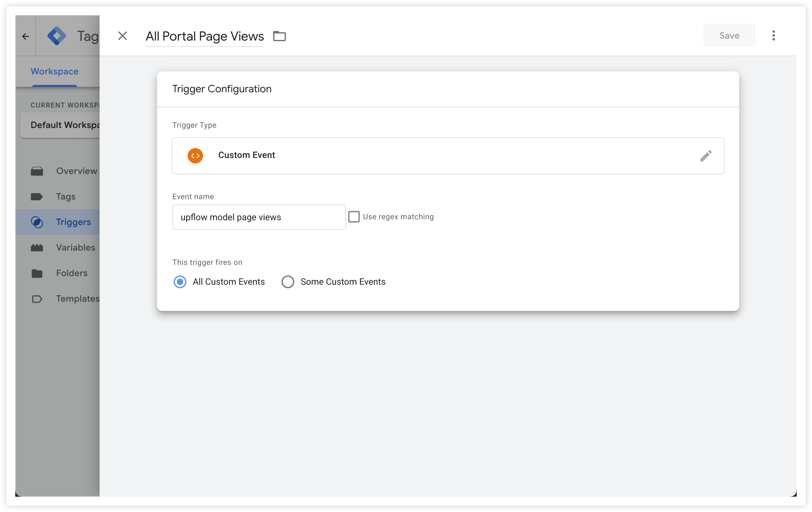
Task: Go back using the left arrow
Action: pyautogui.click(x=26, y=36)
